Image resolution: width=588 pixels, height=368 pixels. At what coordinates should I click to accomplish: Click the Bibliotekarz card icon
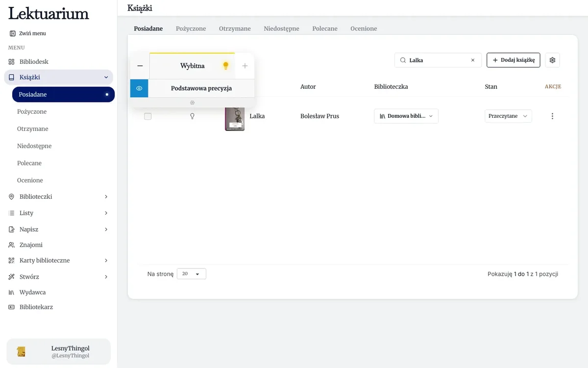pos(12,307)
